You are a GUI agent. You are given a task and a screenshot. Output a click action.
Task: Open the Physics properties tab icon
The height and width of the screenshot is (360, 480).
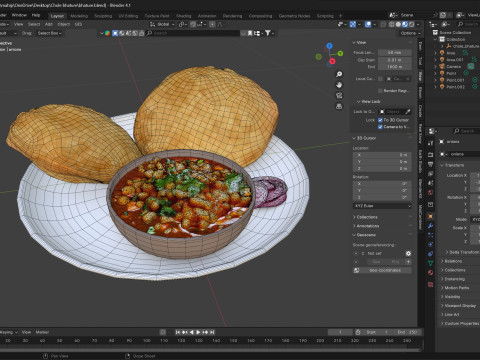coord(431,244)
